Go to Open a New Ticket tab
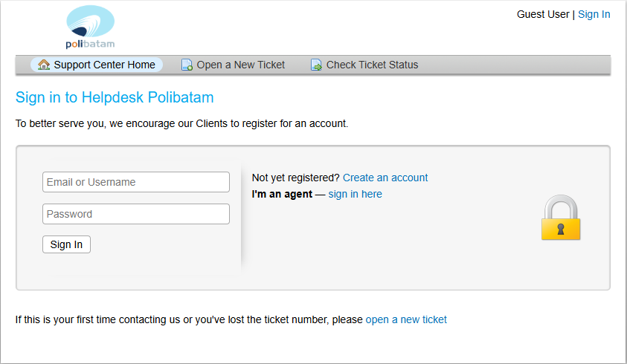The width and height of the screenshot is (627, 364). coord(240,65)
